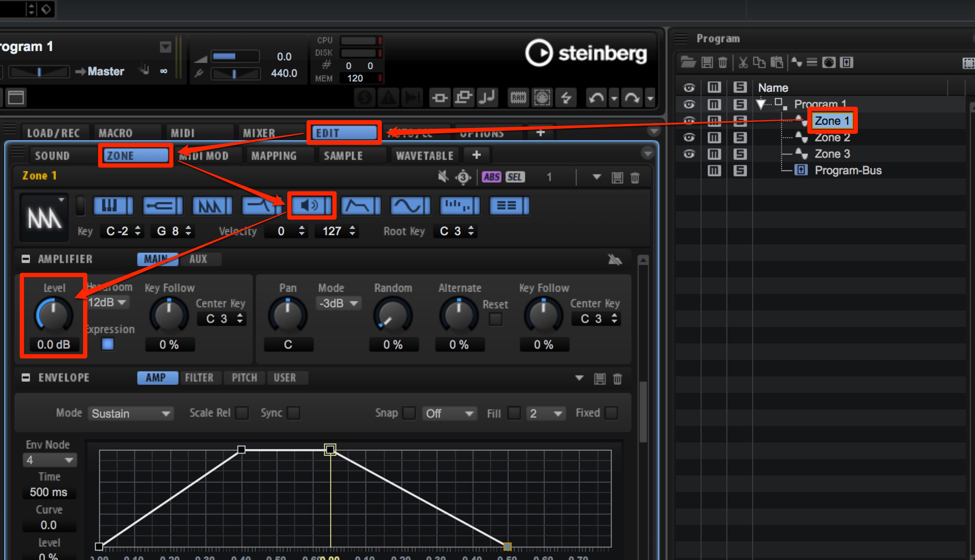Screen dimensions: 975x560
Task: Click the paste clipboard icon
Action: pos(777,62)
